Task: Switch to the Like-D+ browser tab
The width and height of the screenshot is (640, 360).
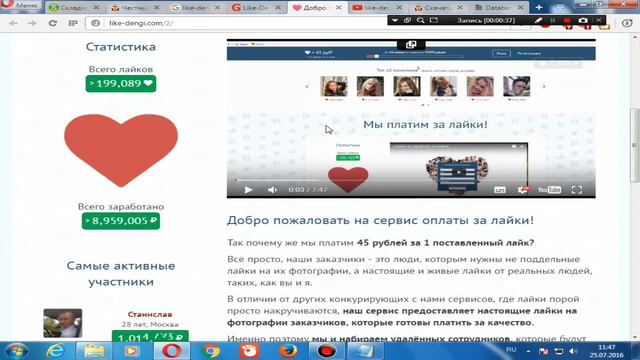Action: coord(256,7)
